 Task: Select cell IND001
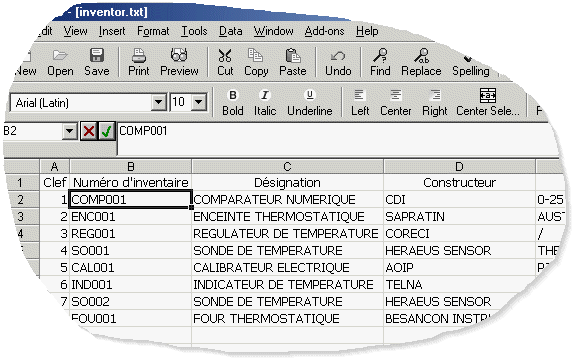(x=130, y=285)
